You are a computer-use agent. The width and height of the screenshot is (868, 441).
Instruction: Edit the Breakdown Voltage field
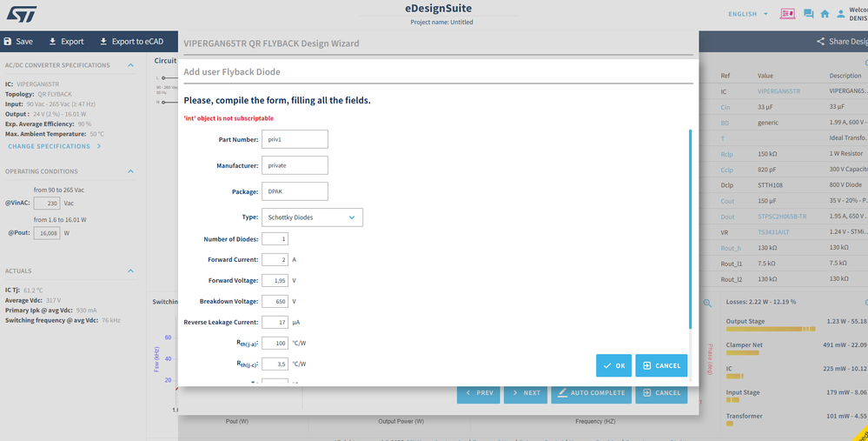pyautogui.click(x=275, y=302)
